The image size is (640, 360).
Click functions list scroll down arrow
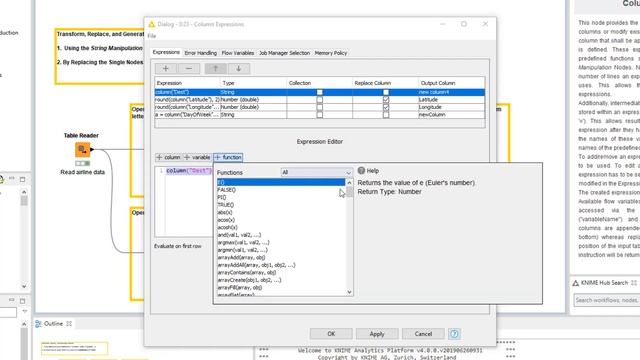[349, 291]
